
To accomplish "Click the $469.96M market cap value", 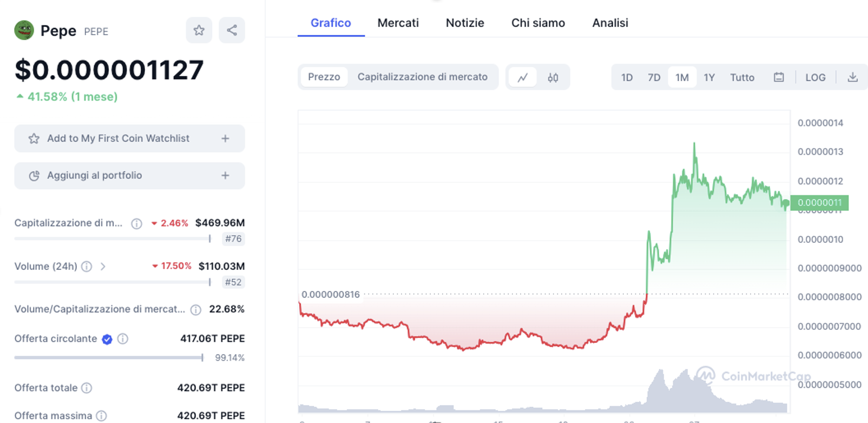I will [x=220, y=223].
